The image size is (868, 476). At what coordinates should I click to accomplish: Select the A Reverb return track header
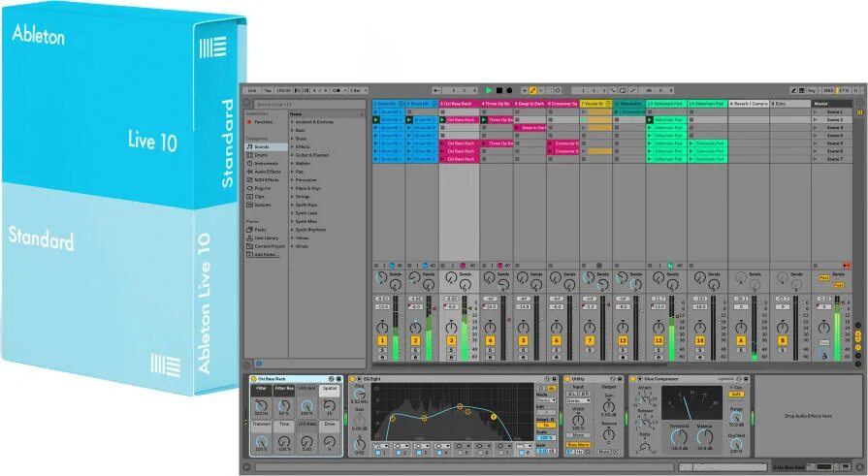click(749, 104)
